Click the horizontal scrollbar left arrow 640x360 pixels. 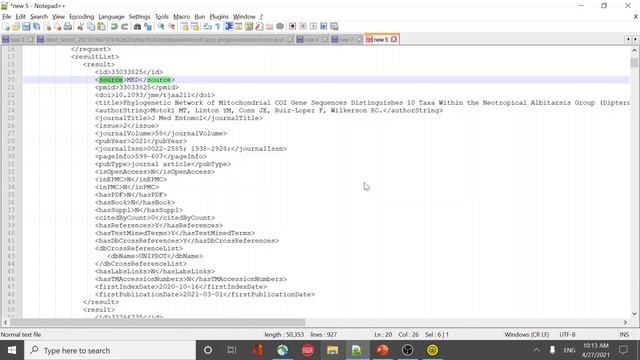pos(5,322)
